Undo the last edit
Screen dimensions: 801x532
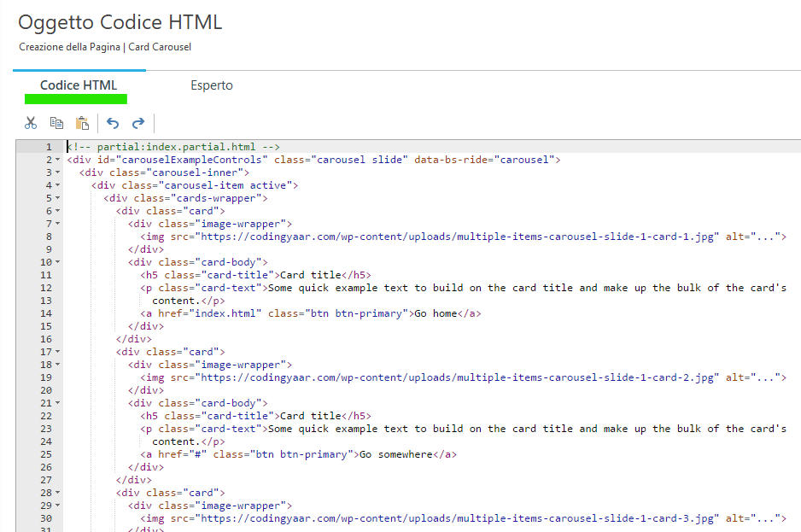pyautogui.click(x=113, y=123)
